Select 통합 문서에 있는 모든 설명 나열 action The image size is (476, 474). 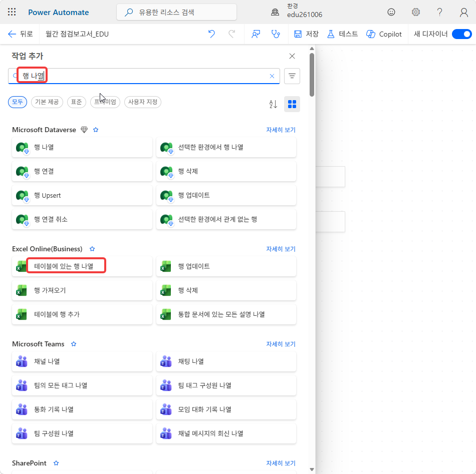click(x=226, y=314)
